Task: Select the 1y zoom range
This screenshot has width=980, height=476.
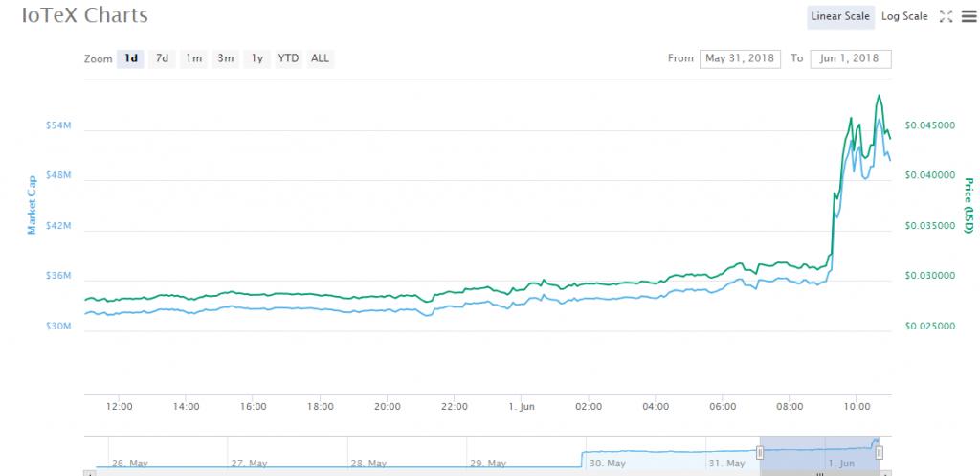Action: pyautogui.click(x=256, y=58)
